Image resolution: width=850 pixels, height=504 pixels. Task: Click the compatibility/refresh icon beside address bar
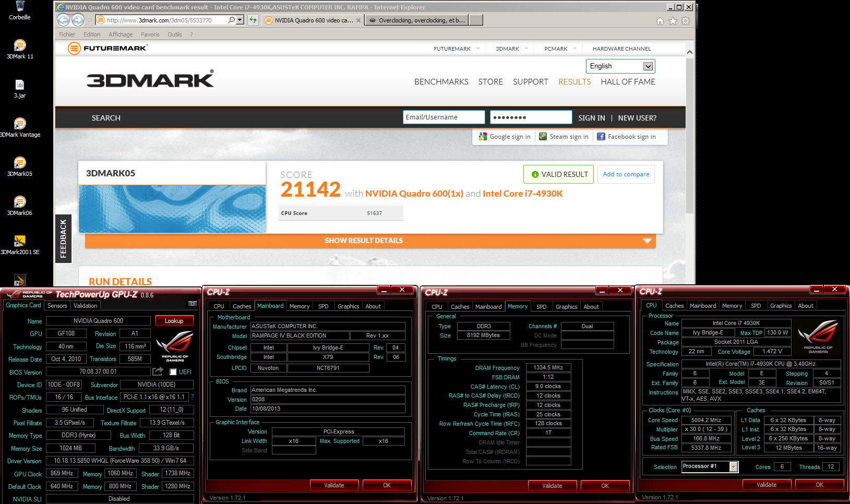(x=253, y=20)
